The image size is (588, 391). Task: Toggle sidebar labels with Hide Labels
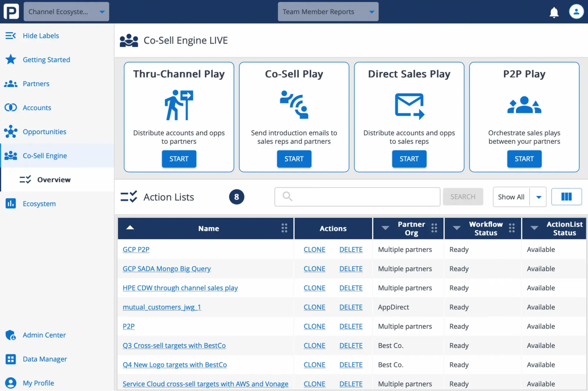(41, 36)
